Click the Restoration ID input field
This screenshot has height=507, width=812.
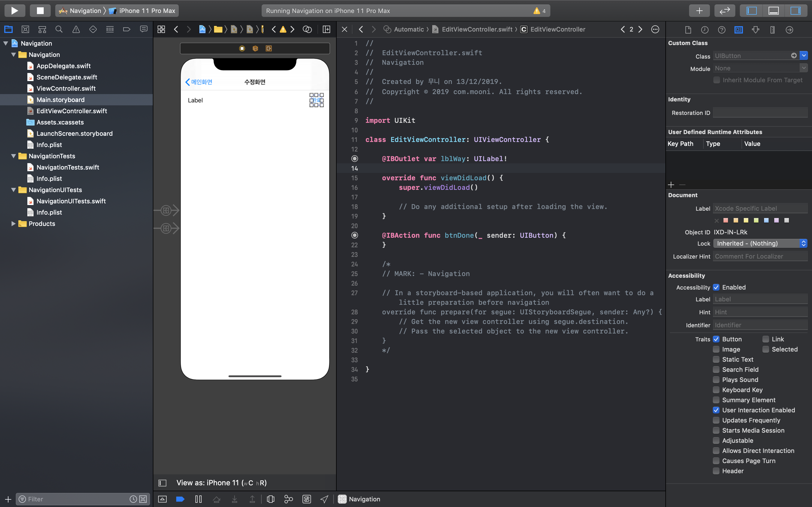point(760,113)
